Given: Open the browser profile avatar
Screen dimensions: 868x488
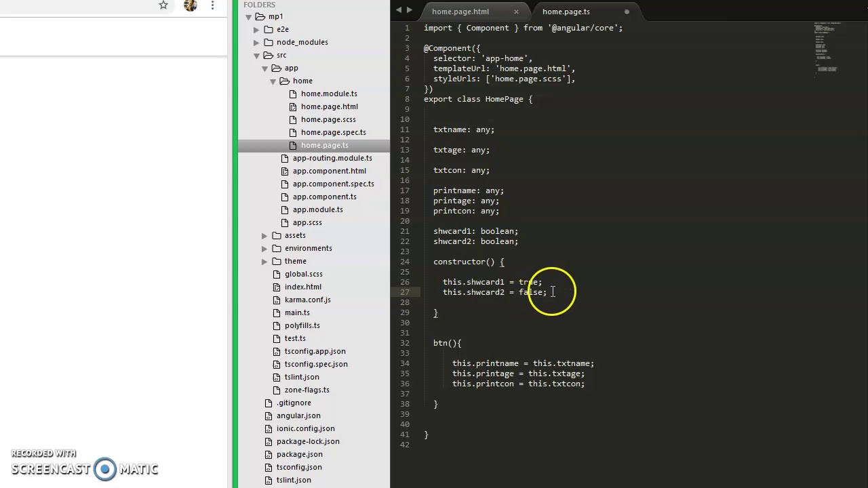Looking at the screenshot, I should tap(191, 5).
